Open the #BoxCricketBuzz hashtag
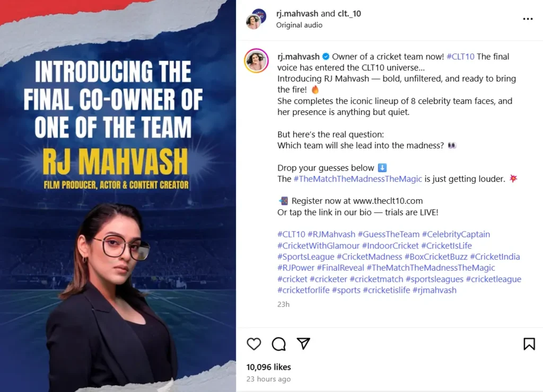The width and height of the screenshot is (543, 392). (436, 257)
